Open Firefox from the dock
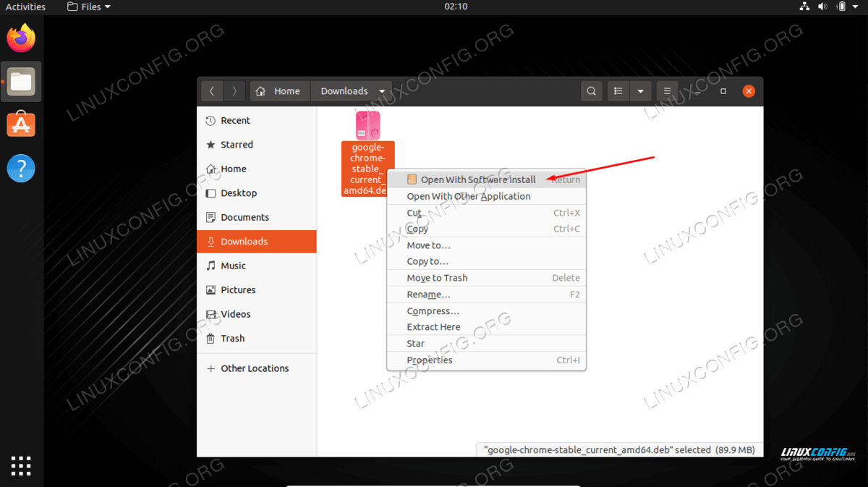Screen dimensions: 868x487 click(21, 38)
